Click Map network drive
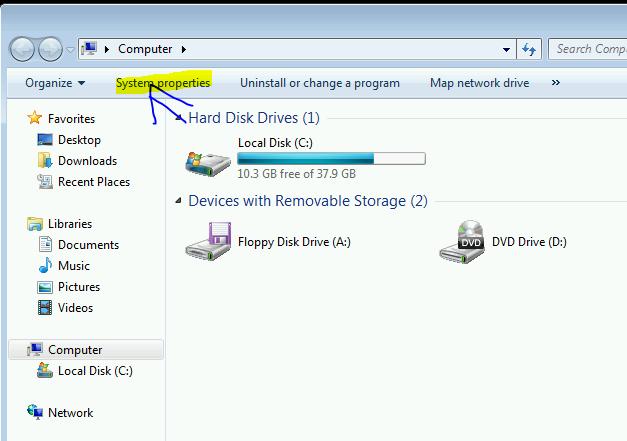The width and height of the screenshot is (627, 441). coord(479,83)
